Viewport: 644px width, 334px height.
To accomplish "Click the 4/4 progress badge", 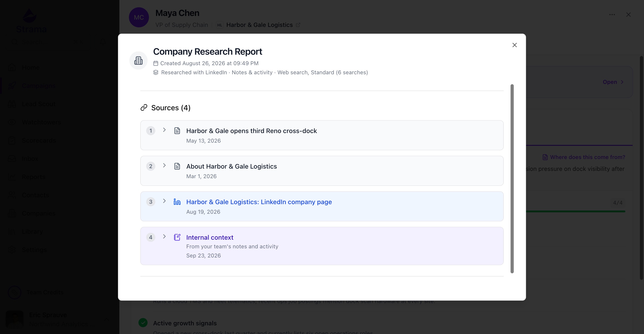I will tap(618, 203).
